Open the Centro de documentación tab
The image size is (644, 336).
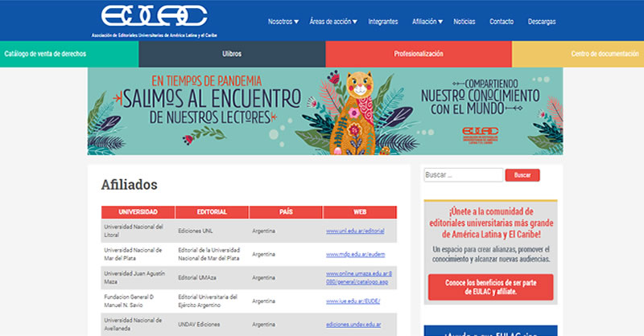click(578, 54)
